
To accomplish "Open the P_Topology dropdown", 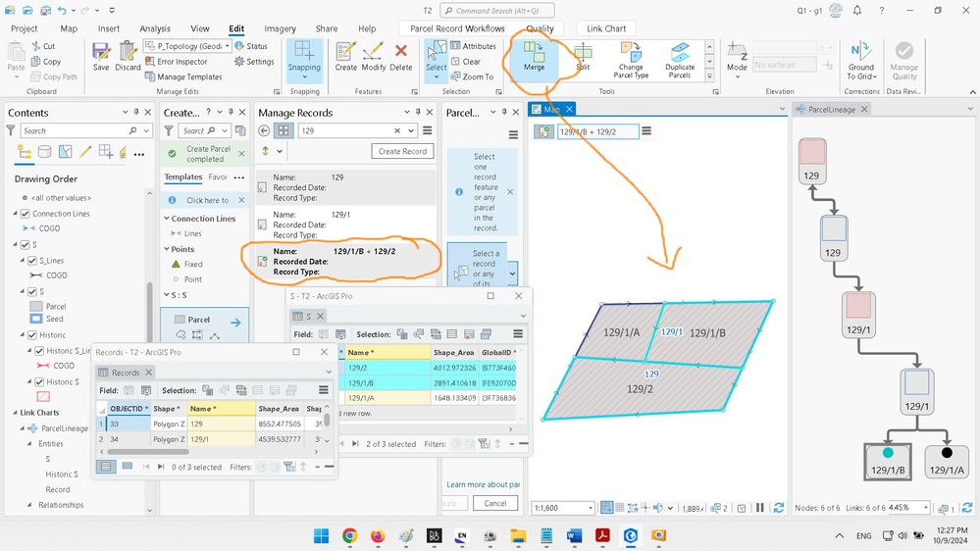I will coord(228,46).
